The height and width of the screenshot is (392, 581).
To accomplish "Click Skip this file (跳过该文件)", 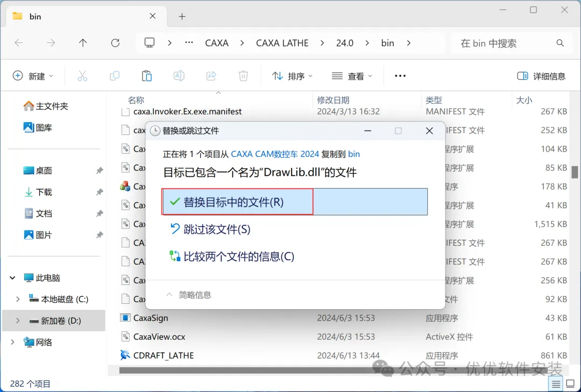I will [210, 230].
